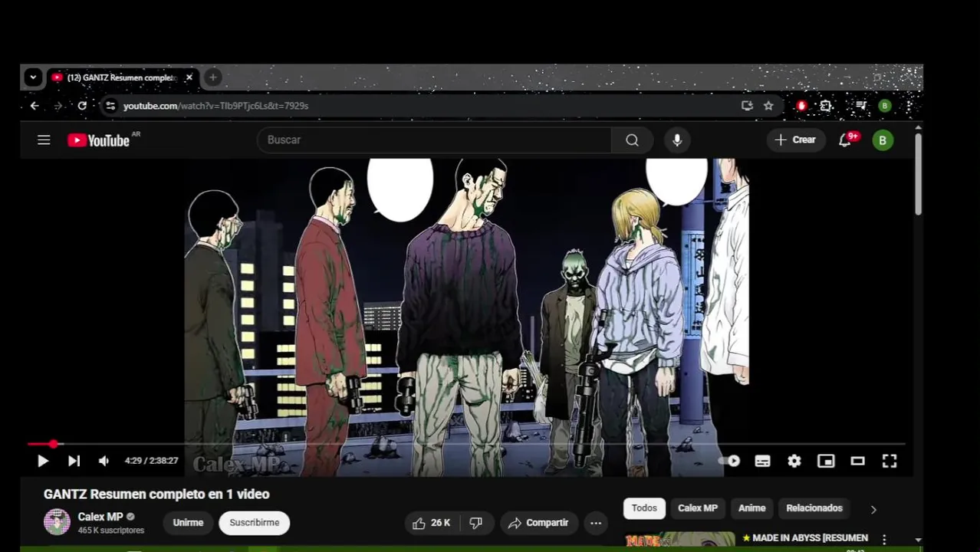Open the Chrome three-dot menu
This screenshot has height=552, width=980.
(x=909, y=106)
